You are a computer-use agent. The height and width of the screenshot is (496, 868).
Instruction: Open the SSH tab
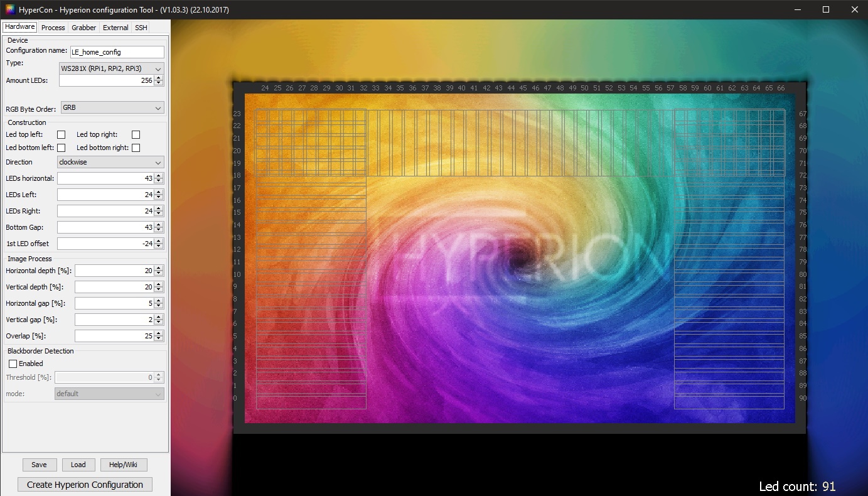(141, 28)
